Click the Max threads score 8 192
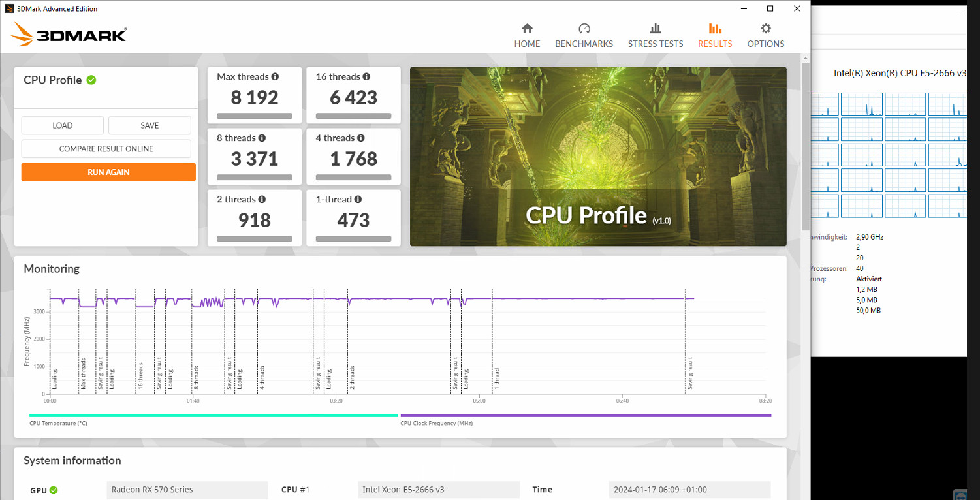This screenshot has height=500, width=980. 255,98
